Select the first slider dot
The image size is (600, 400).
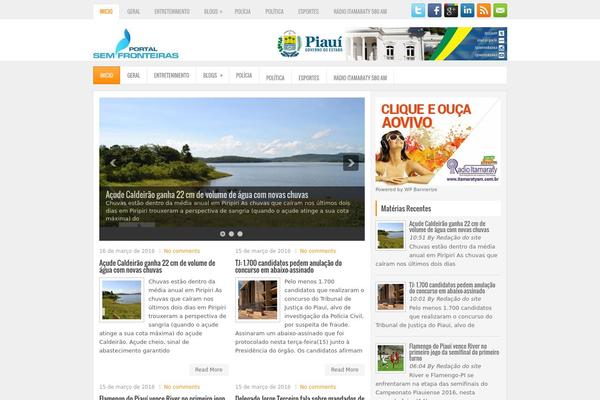coord(223,234)
